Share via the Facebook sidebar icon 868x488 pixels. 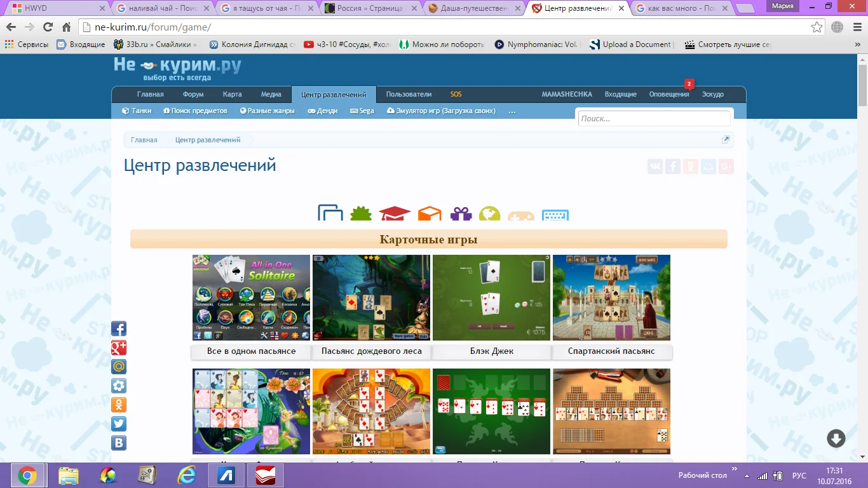click(119, 329)
